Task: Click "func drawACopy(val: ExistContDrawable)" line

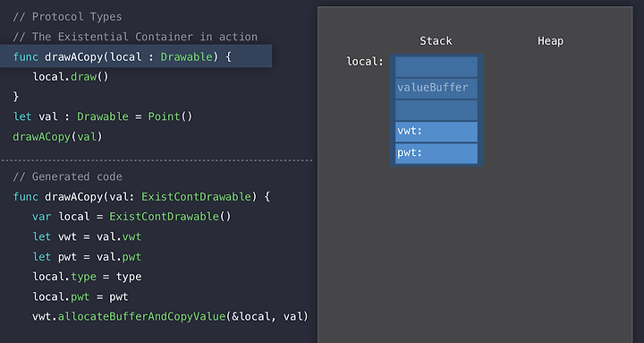Action: pos(141,197)
